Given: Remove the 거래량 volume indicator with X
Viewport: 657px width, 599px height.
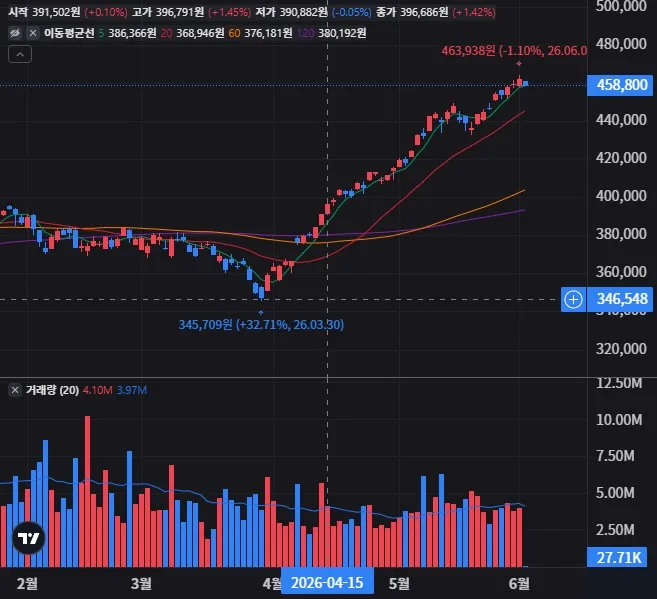Looking at the screenshot, I should point(15,390).
